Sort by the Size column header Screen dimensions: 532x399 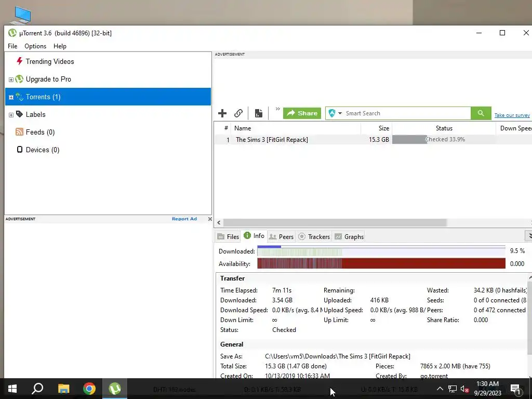[x=377, y=128]
